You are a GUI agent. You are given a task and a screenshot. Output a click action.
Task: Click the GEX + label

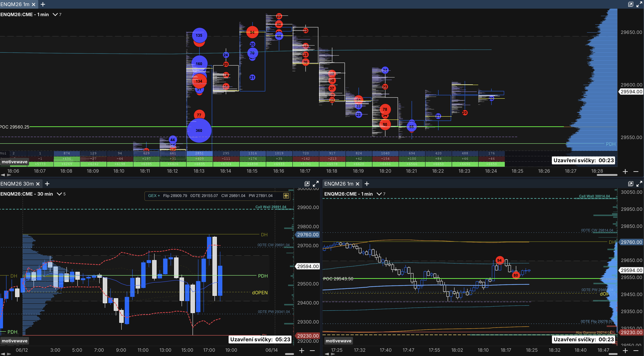(x=154, y=196)
